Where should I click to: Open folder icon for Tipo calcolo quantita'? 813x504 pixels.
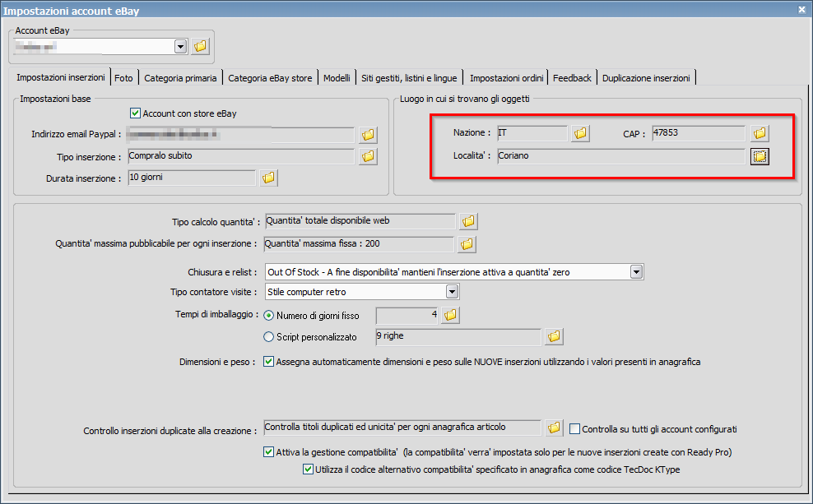click(x=468, y=221)
